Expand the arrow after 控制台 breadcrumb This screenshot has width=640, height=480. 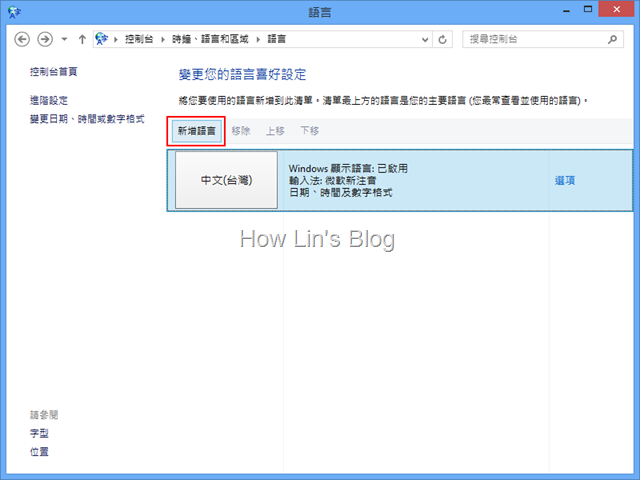(163, 40)
